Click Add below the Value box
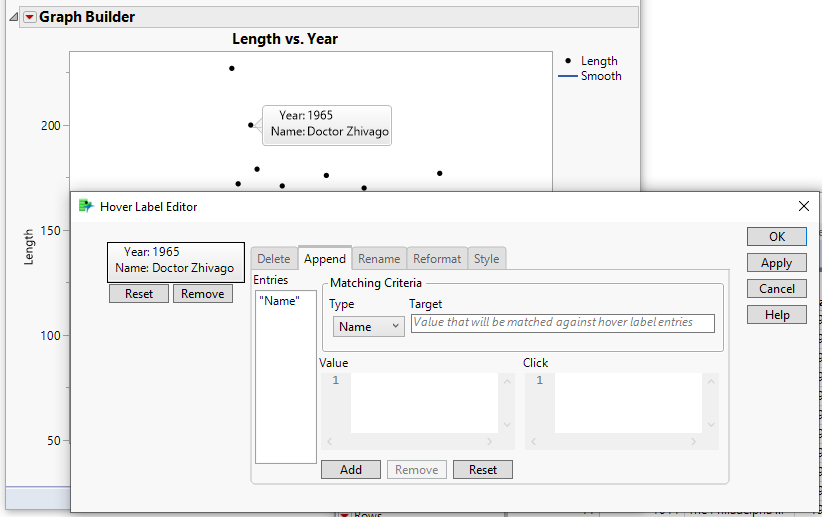This screenshot has height=517, width=822. coord(350,470)
